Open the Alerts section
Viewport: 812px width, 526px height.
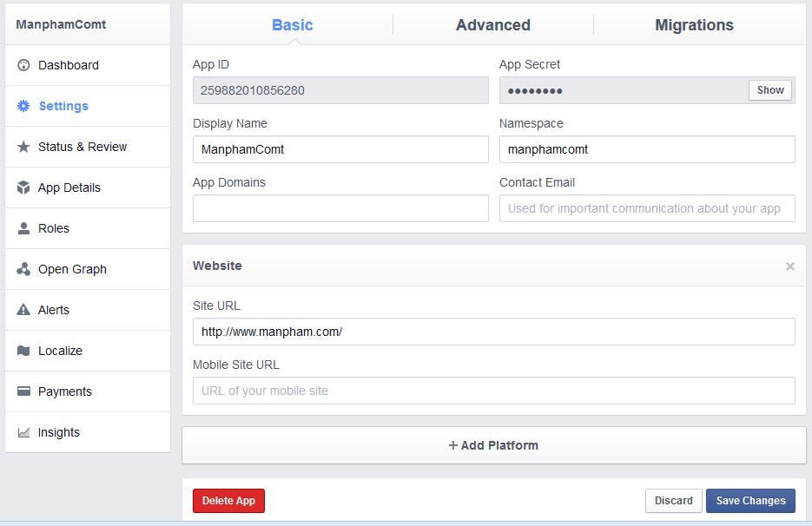click(x=88, y=310)
